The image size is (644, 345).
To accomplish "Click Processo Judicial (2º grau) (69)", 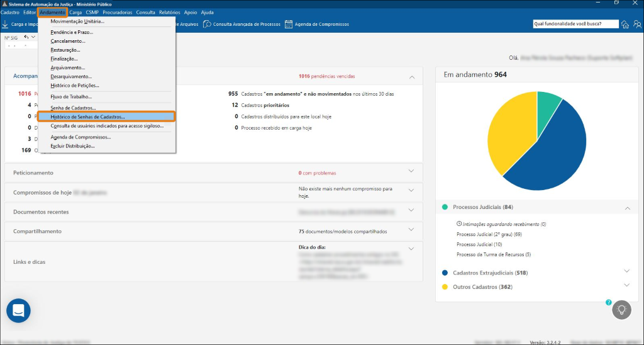I will (x=489, y=234).
